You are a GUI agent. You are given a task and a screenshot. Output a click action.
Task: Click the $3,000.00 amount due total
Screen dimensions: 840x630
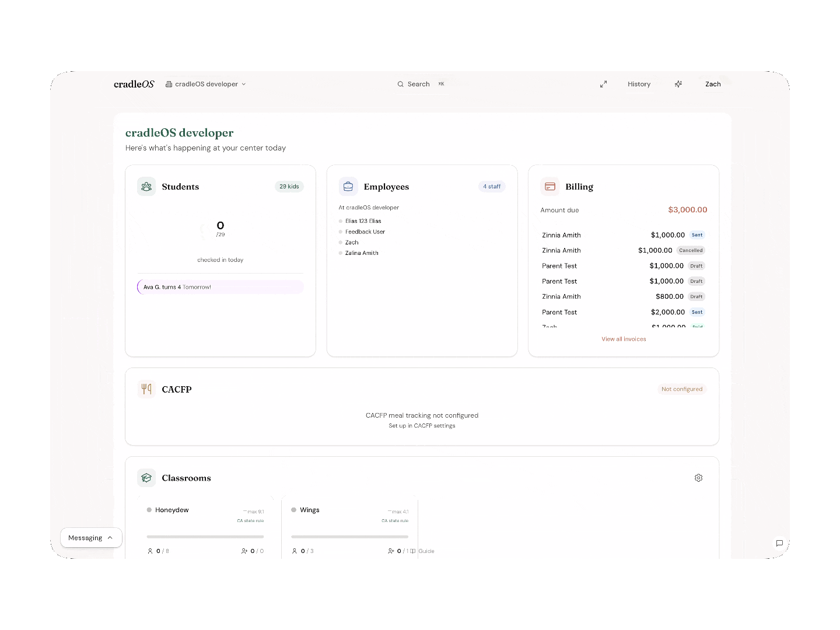[687, 210]
